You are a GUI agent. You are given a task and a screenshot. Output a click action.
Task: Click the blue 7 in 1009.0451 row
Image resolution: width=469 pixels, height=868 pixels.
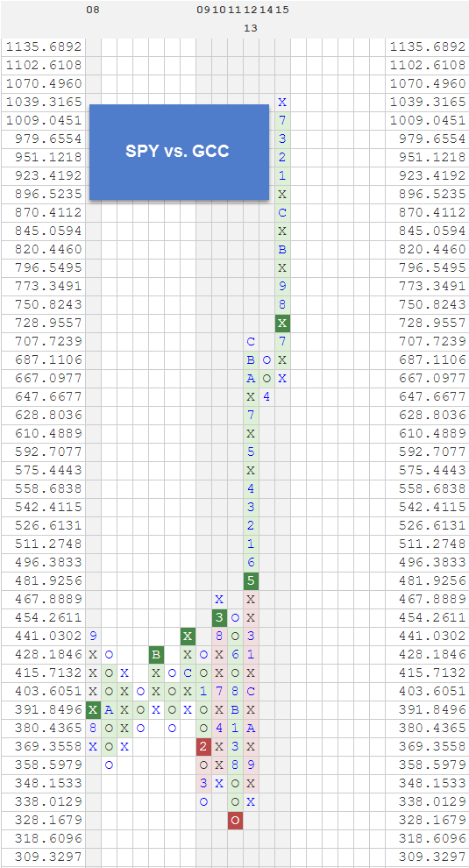tap(282, 120)
